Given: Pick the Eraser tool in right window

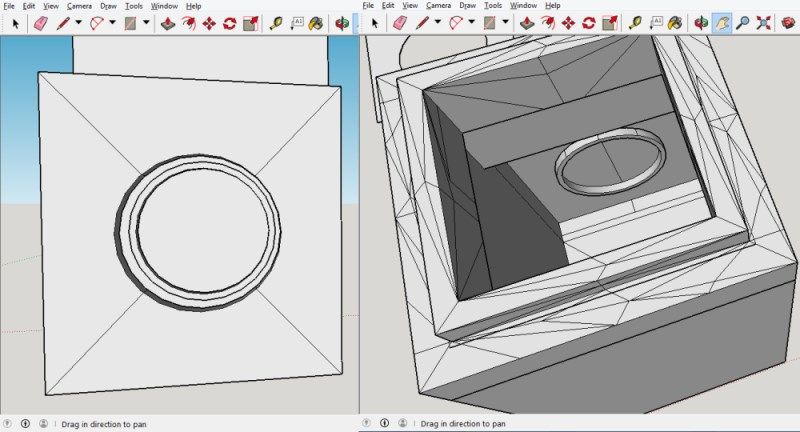Looking at the screenshot, I should 400,23.
